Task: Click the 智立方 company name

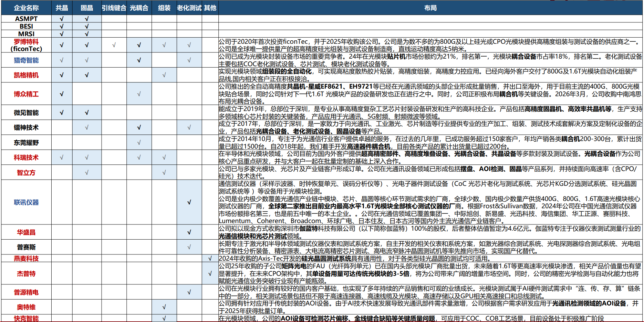Action: coord(26,172)
